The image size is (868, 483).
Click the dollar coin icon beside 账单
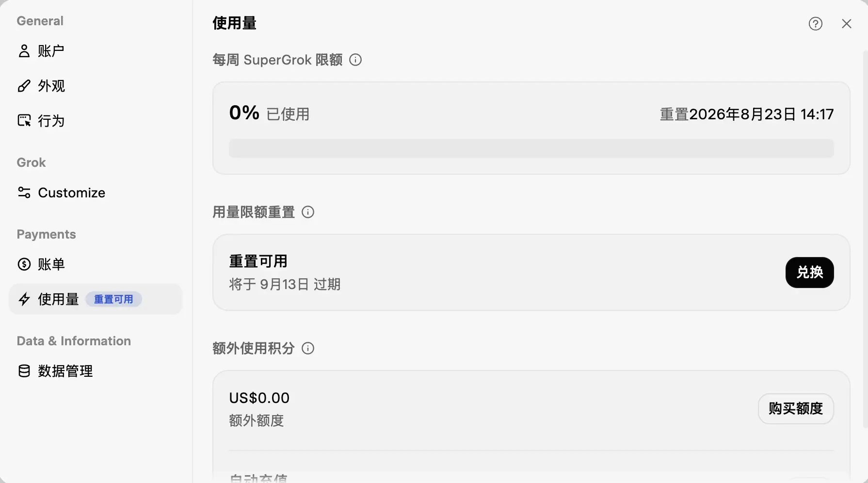click(24, 264)
